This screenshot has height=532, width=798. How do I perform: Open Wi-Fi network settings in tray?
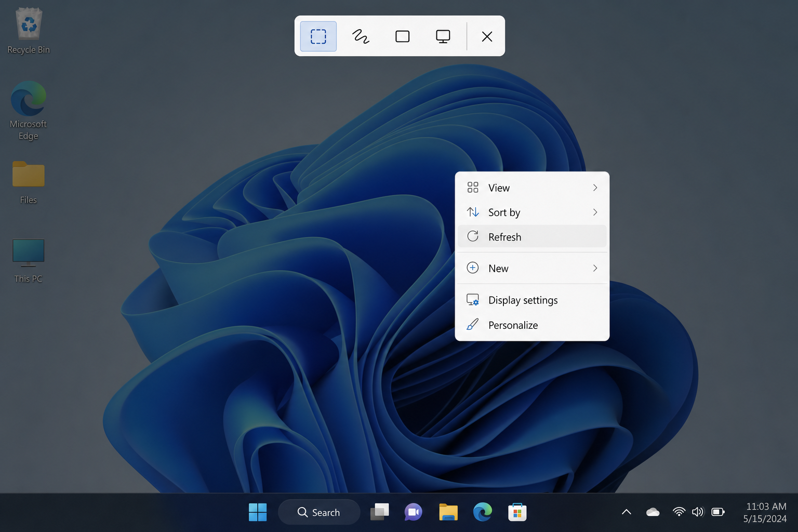(679, 512)
